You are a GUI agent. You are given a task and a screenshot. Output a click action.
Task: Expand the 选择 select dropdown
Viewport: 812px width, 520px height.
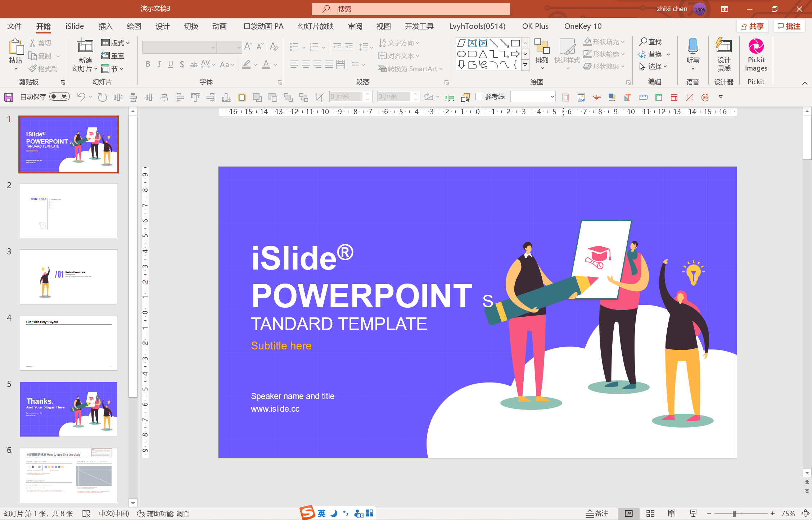pyautogui.click(x=653, y=67)
